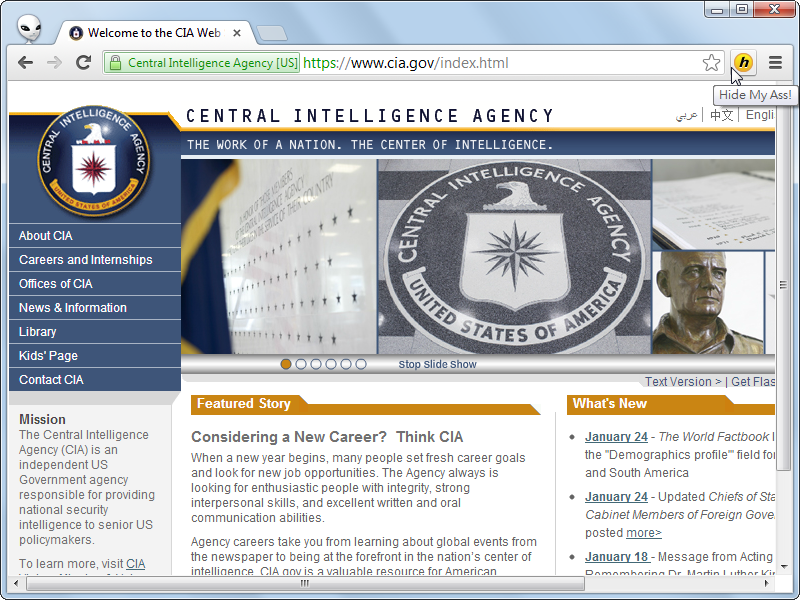This screenshot has width=800, height=600.
Task: Click the vertical scrollbar down arrow
Action: click(x=783, y=567)
